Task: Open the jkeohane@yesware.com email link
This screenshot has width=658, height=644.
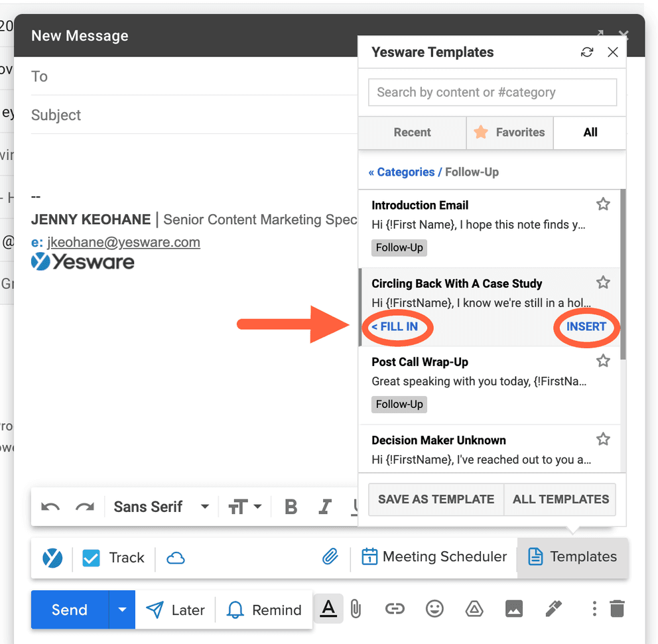Action: click(x=123, y=242)
